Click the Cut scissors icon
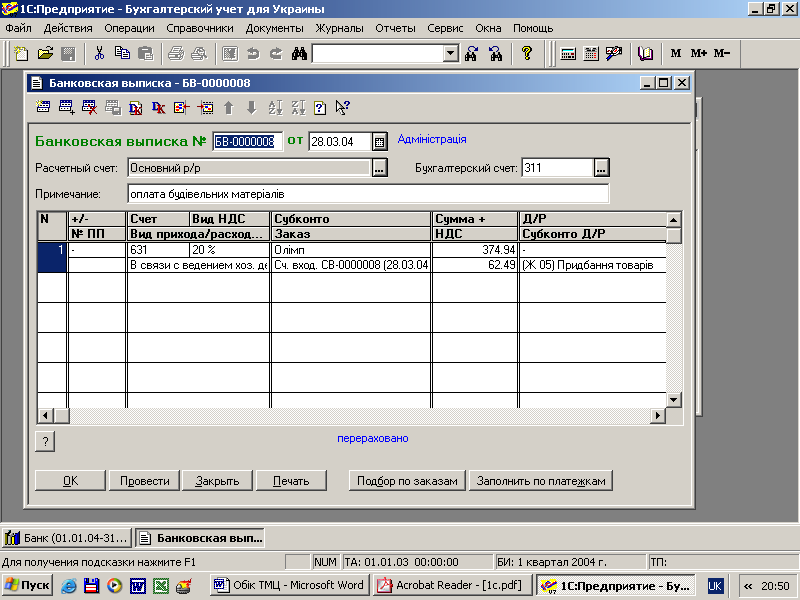The height and width of the screenshot is (600, 800). point(99,53)
